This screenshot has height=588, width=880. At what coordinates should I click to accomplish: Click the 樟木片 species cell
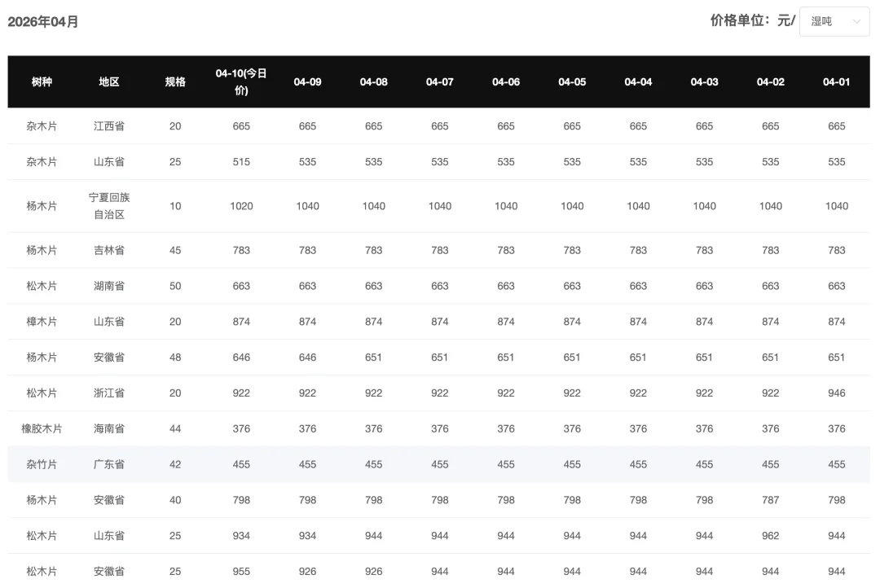(x=42, y=322)
